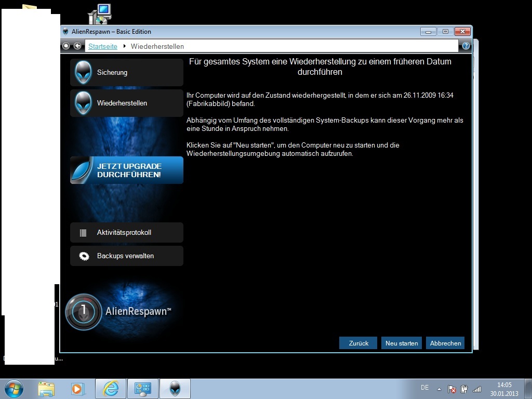
Task: Click the AlienRespawn logo badge
Action: [83, 312]
